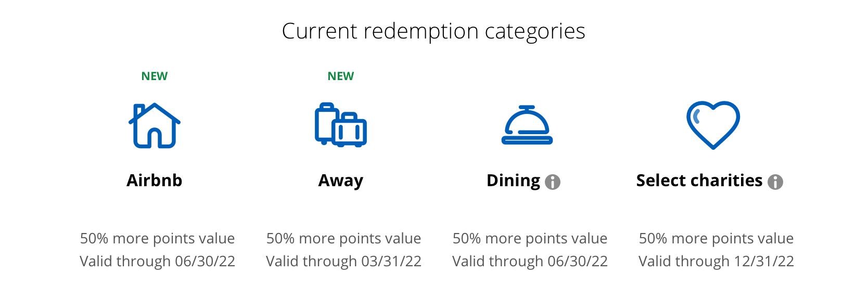The image size is (868, 298).
Task: Open the info icon beside Select charities
Action: (775, 182)
